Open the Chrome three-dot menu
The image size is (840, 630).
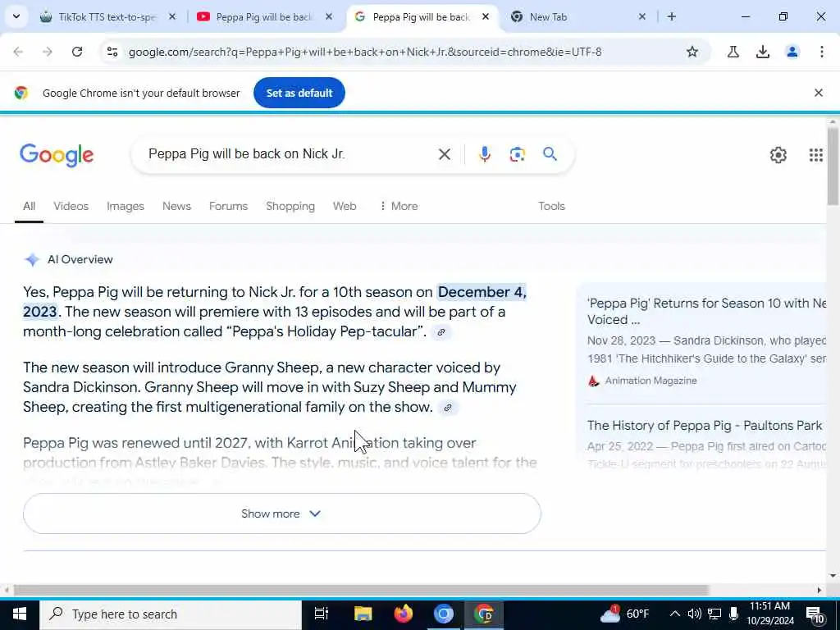822,52
